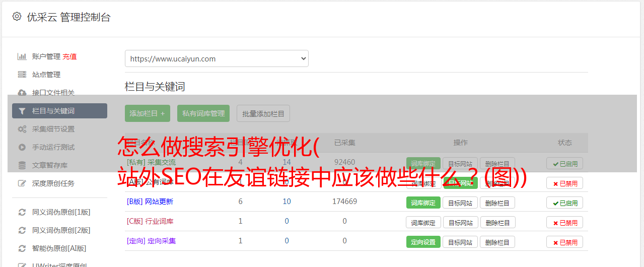Toggle 已禁用 status for 定向采集
Screen dimensions: 644x267
pos(565,242)
